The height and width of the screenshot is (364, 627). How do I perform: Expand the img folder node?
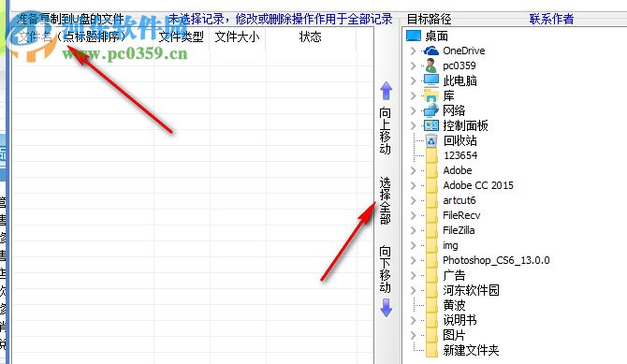tap(413, 245)
